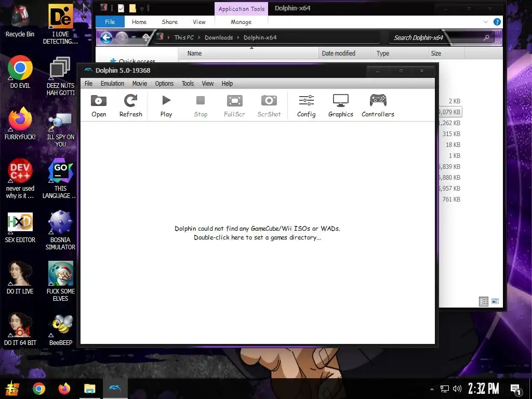Screen dimensions: 532x399
Task: Select the Firefox desktop shortcut
Action: pyautogui.click(x=20, y=124)
